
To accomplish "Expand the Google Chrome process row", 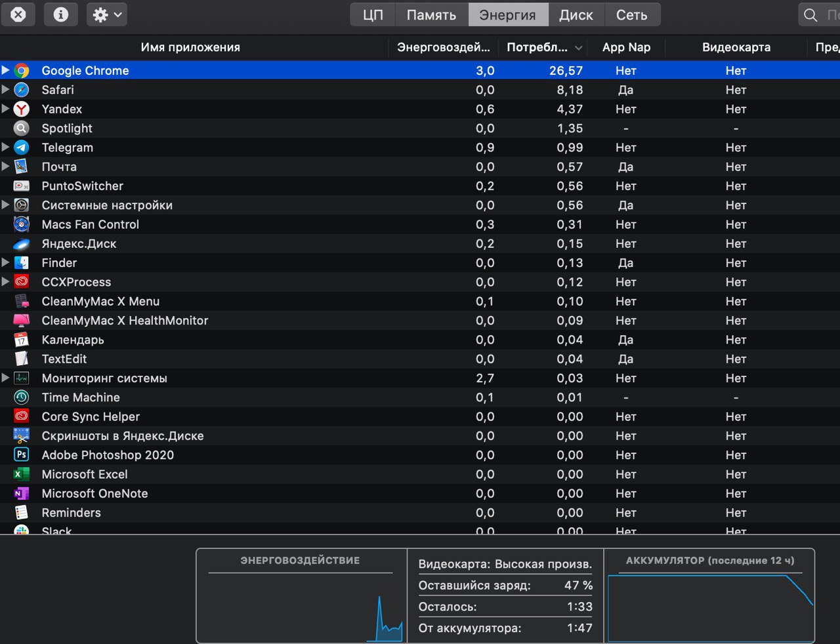I will coord(5,70).
